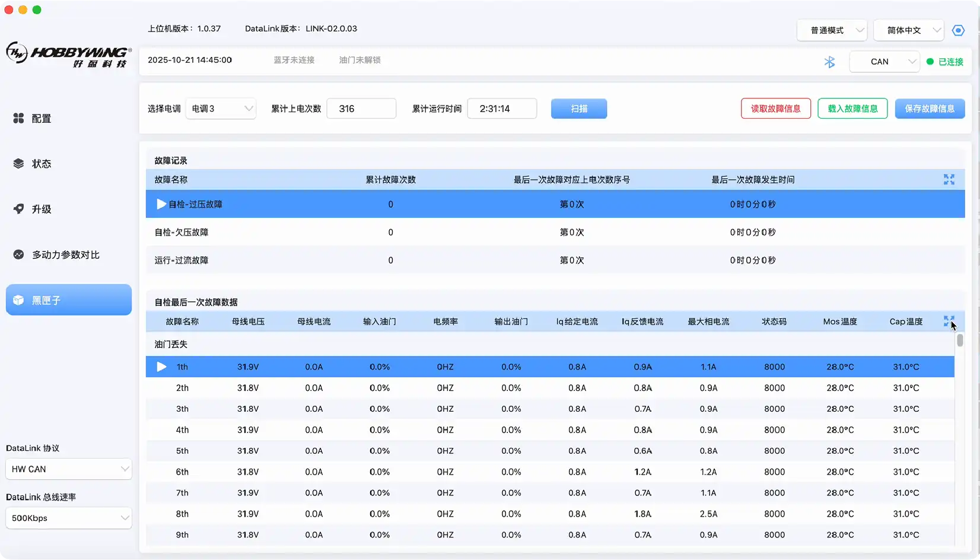This screenshot has height=560, width=980.
Task: Click the 累计上电次数 field showing 316
Action: point(361,109)
